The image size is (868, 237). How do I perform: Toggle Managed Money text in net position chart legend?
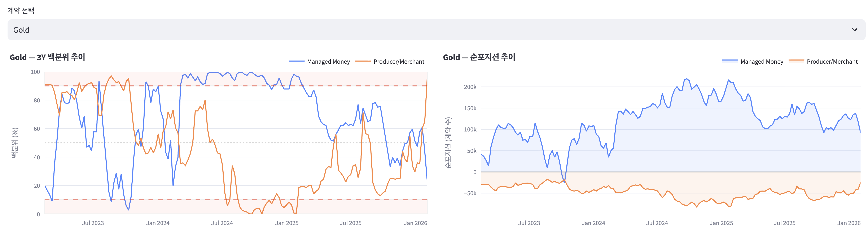(762, 62)
